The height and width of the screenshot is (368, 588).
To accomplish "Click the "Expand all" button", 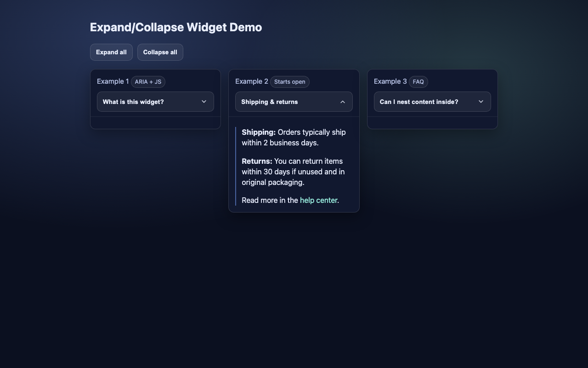I will click(x=111, y=52).
